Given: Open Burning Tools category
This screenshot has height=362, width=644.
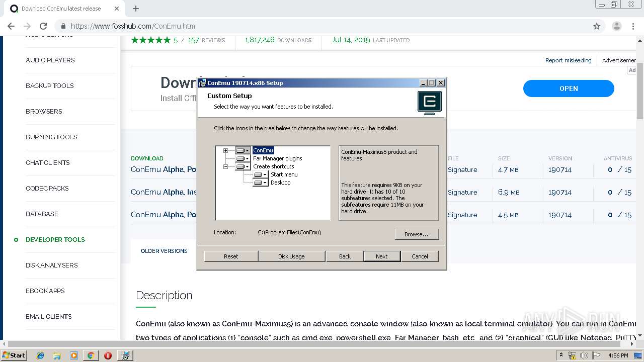Looking at the screenshot, I should 51,137.
